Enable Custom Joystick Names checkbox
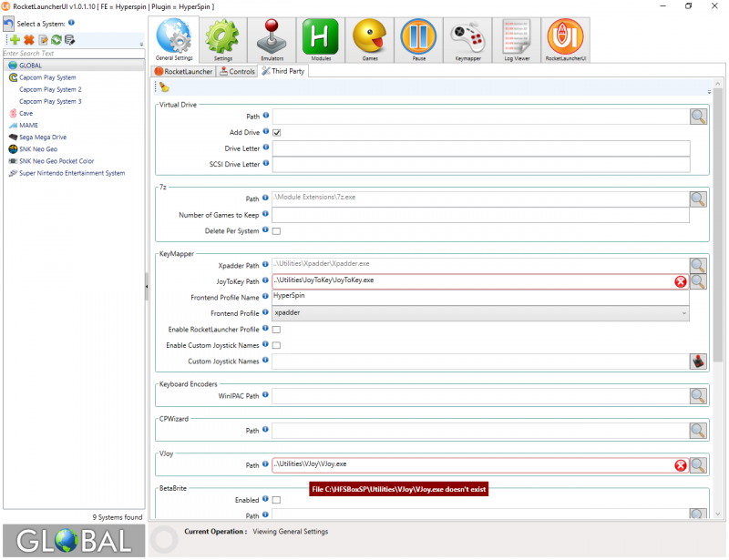The width and height of the screenshot is (729, 560). tap(276, 345)
